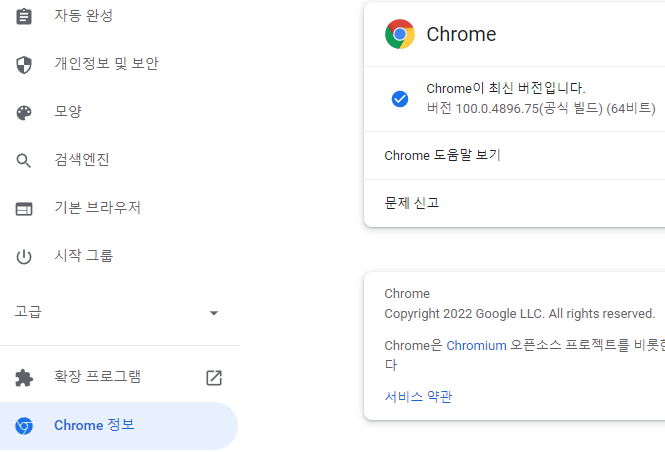Click the 고급 label
Screen dimensions: 665x452
(28, 312)
